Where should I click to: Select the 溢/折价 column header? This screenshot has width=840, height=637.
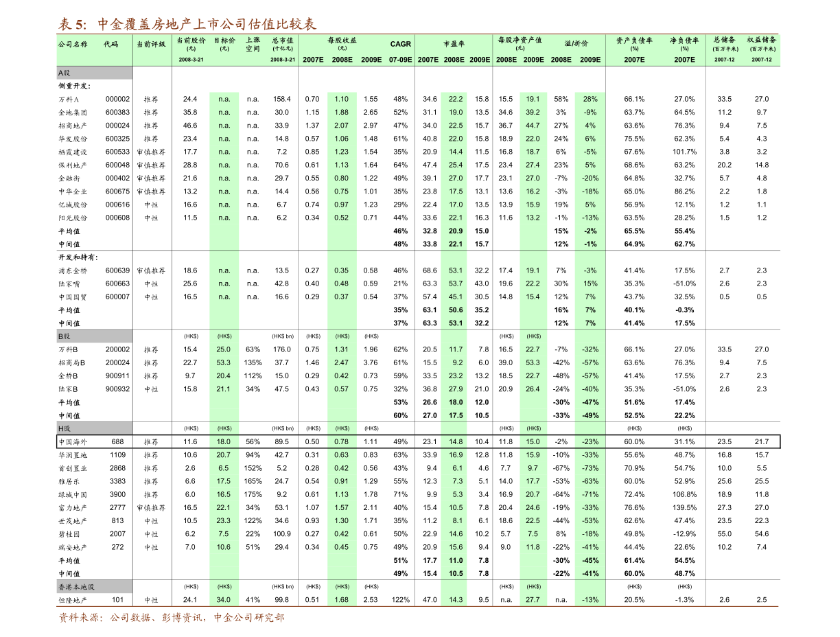point(576,44)
